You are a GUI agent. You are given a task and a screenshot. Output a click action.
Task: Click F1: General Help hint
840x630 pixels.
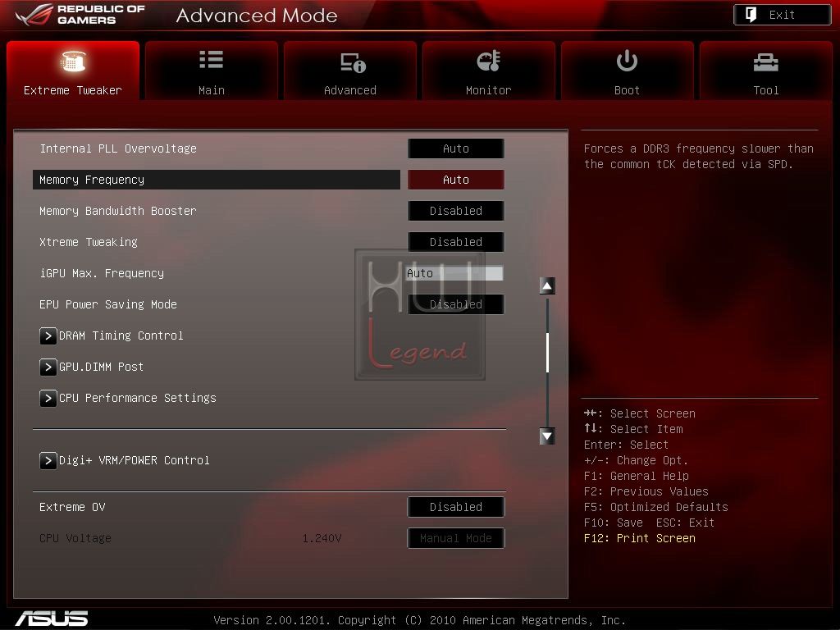click(637, 477)
